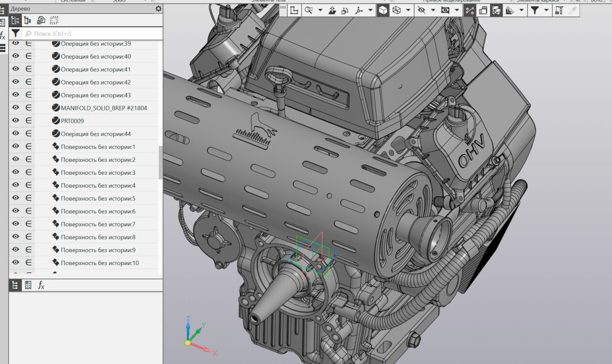The height and width of the screenshot is (364, 612).
Task: Open the dropdown beside the view toolbar funnel
Action: point(546,10)
